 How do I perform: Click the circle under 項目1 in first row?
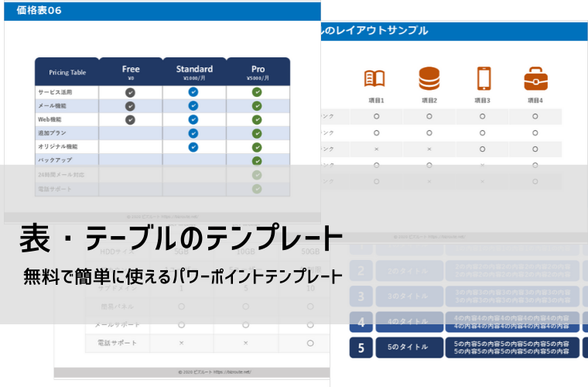(x=377, y=117)
